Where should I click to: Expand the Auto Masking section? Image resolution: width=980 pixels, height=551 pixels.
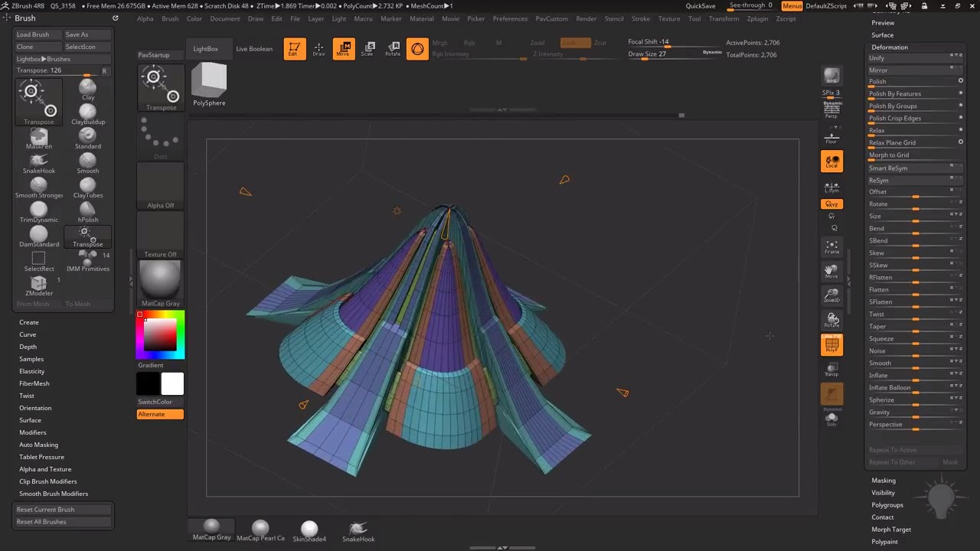pos(38,445)
